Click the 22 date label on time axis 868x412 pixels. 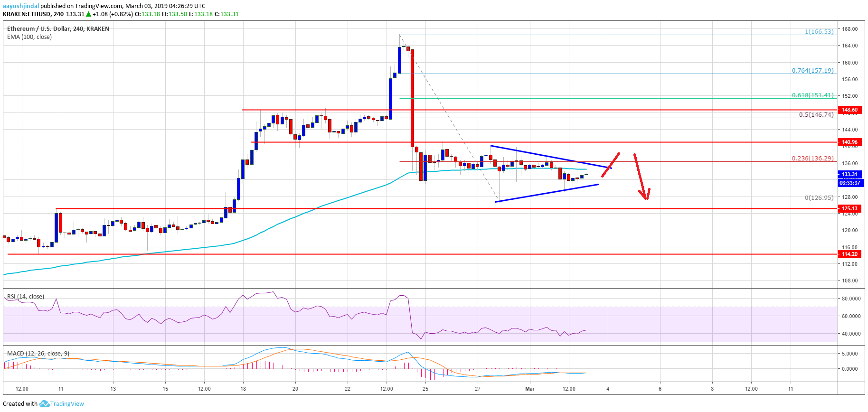[348, 389]
